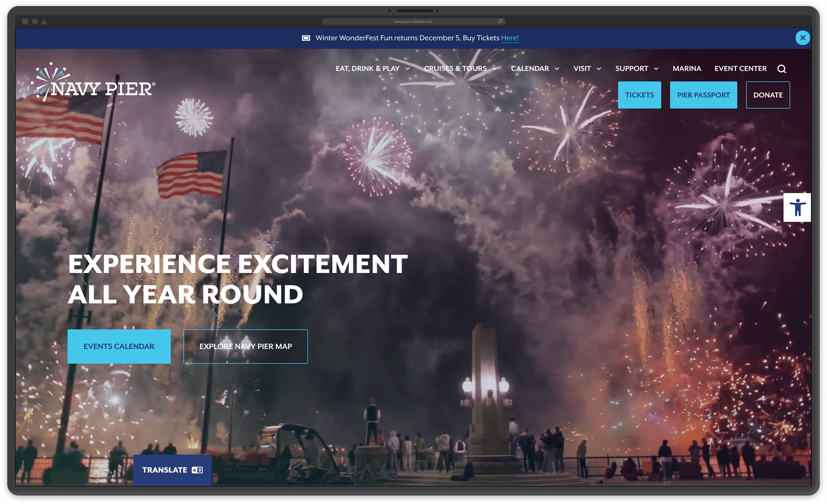Open the Translate language widget
The image size is (827, 504).
click(172, 470)
